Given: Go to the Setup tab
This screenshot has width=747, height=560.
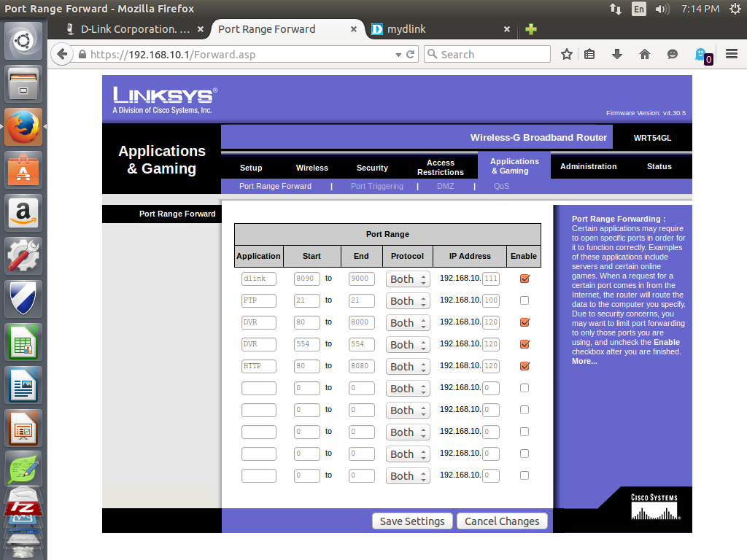Looking at the screenshot, I should tap(251, 168).
